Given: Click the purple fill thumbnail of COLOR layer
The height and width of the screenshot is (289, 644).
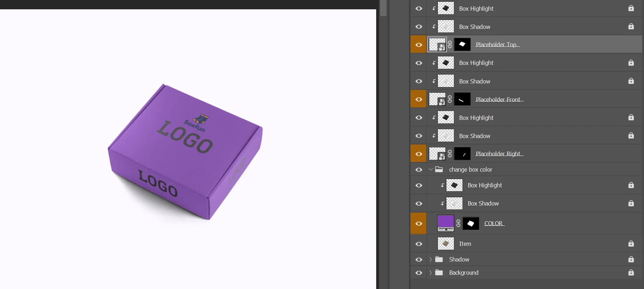Looking at the screenshot, I should click(x=446, y=223).
